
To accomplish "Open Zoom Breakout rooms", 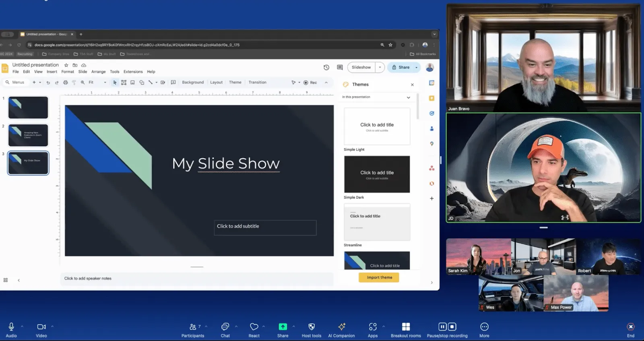I will click(406, 330).
